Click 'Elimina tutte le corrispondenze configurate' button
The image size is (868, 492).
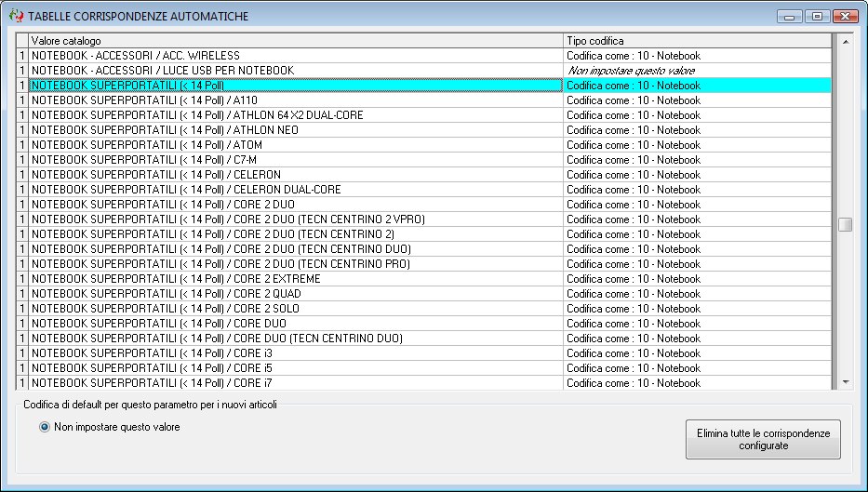point(763,439)
